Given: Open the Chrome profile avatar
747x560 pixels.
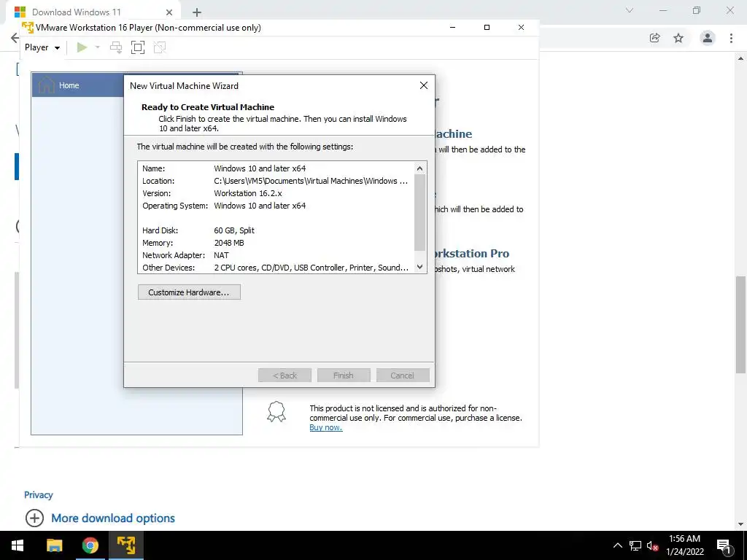Looking at the screenshot, I should pyautogui.click(x=708, y=38).
